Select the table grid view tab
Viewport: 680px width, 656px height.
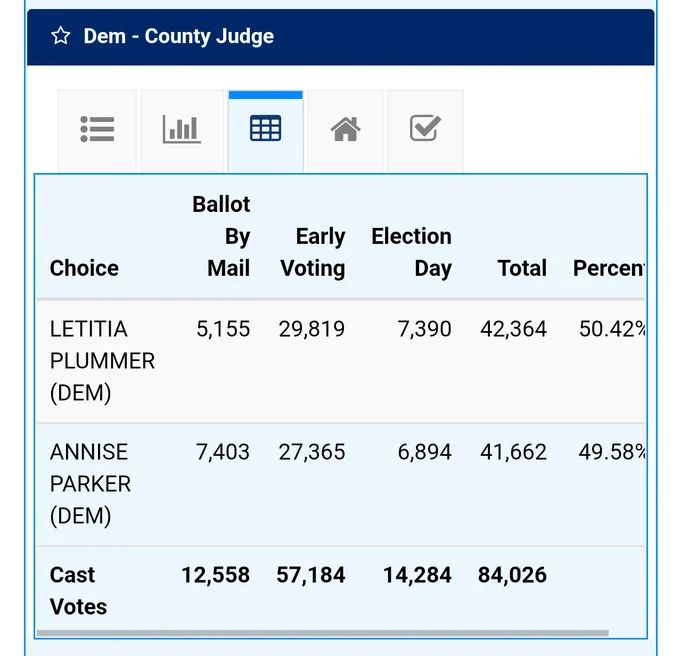tap(265, 130)
